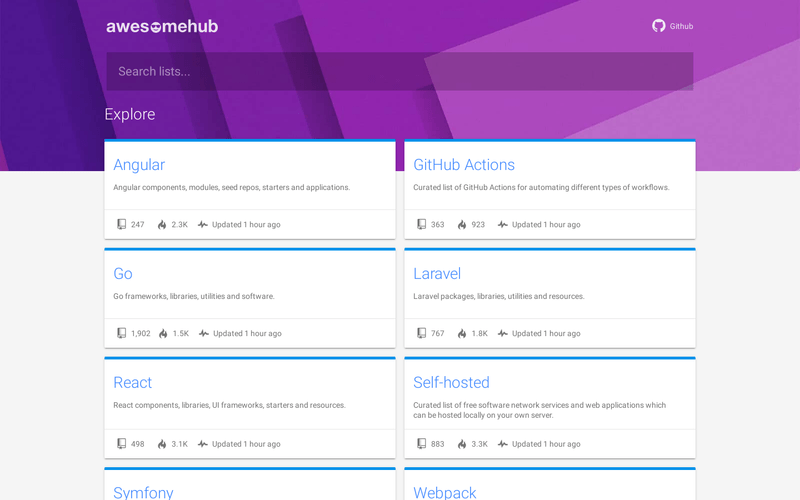Click the repository book icon on Angular card
This screenshot has height=500, width=800.
click(121, 225)
